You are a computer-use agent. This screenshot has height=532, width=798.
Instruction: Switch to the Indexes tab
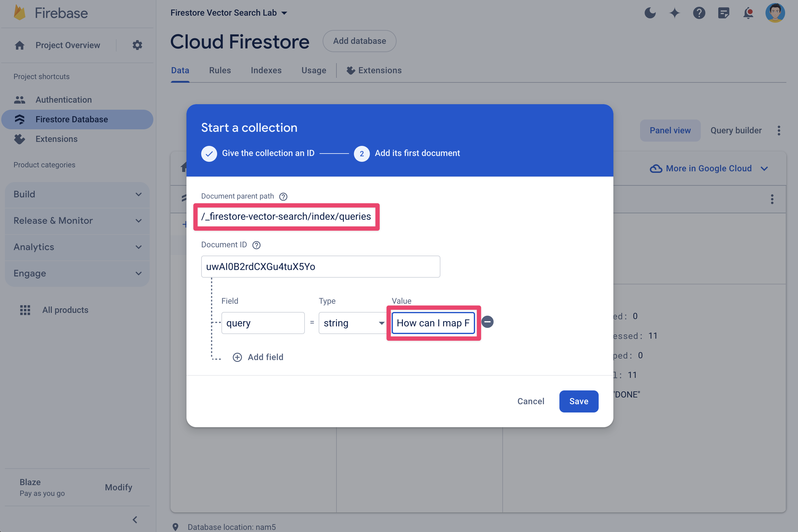tap(266, 70)
